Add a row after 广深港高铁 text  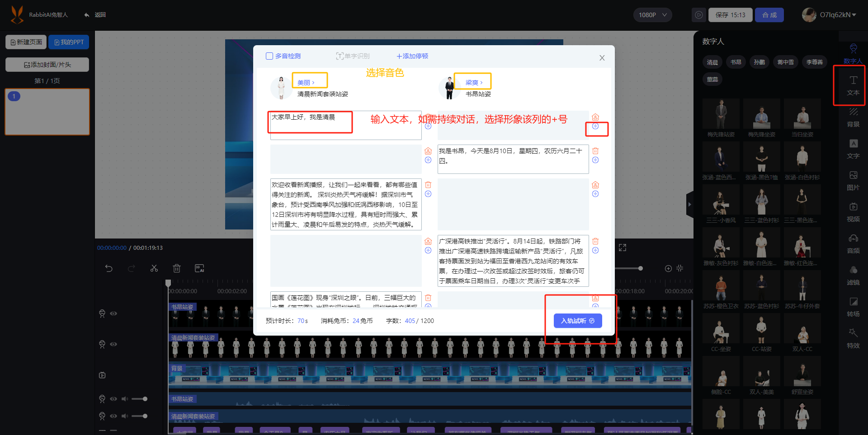(595, 250)
